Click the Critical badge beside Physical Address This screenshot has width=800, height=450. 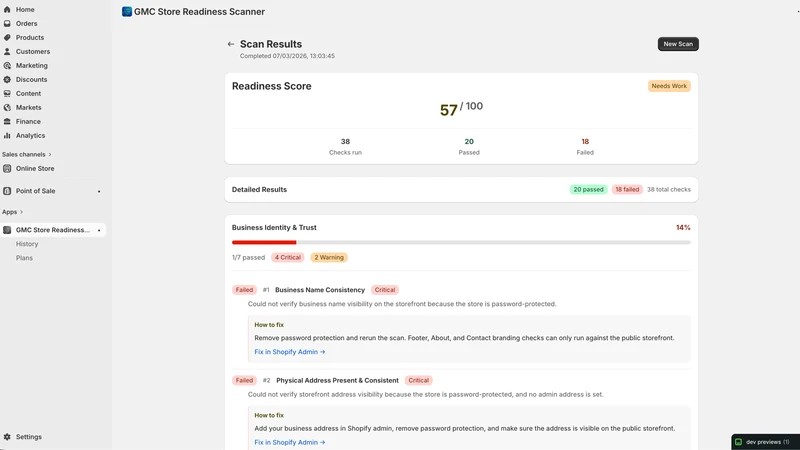tap(418, 381)
